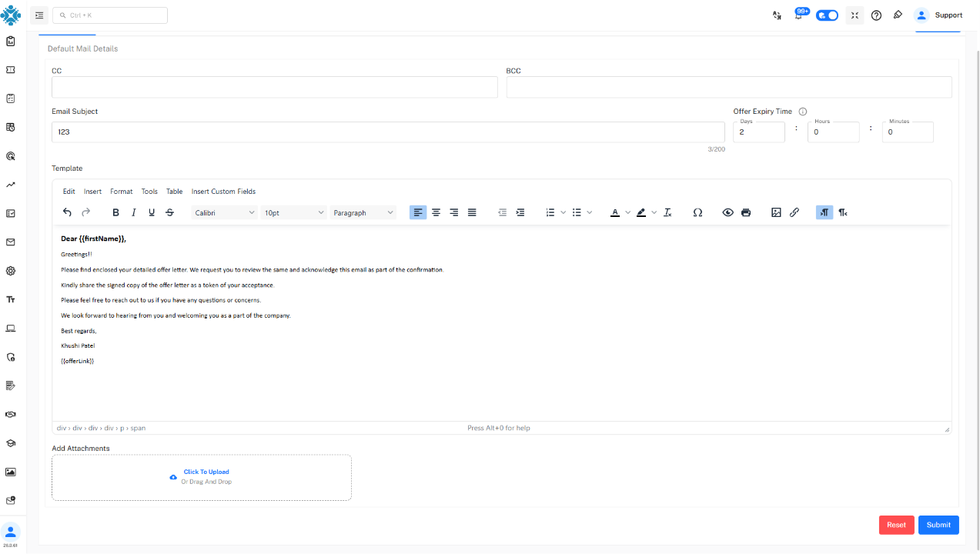Screen dimensions: 980x554
Task: Set left-to-right text direction
Action: 824,212
